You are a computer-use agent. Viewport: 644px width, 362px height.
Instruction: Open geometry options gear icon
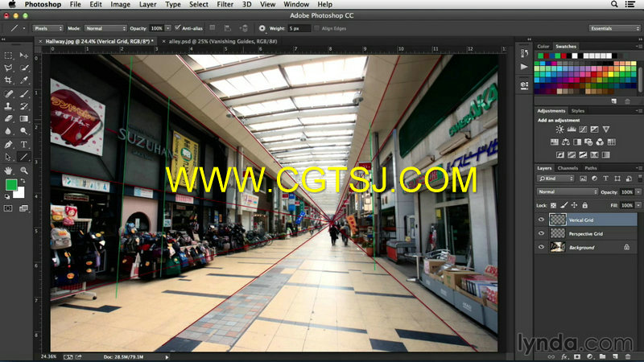click(262, 28)
